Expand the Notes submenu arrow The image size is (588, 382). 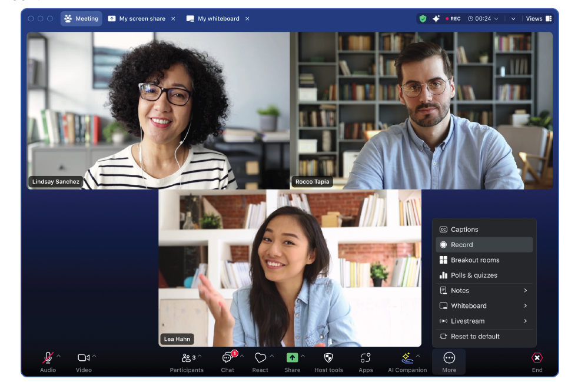(x=525, y=291)
